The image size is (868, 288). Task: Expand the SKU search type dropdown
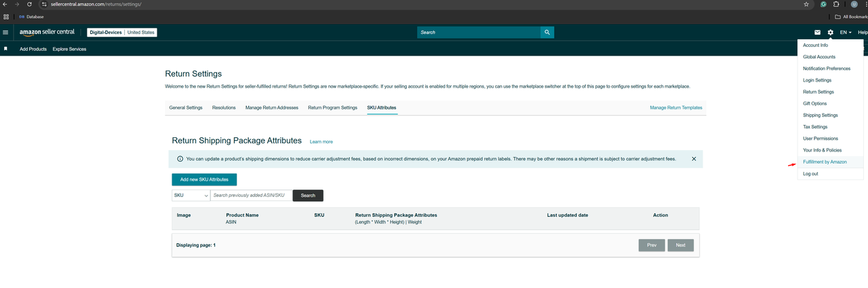[x=191, y=196]
